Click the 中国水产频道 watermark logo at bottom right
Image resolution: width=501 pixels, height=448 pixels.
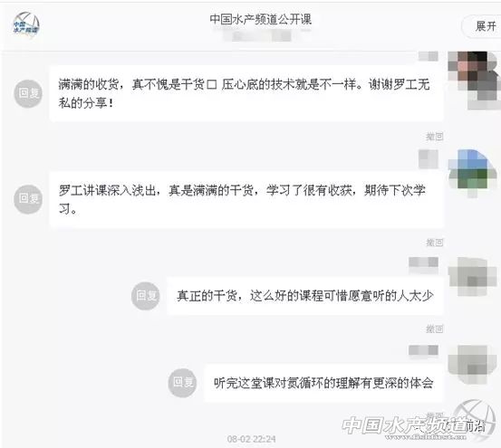[x=417, y=423]
